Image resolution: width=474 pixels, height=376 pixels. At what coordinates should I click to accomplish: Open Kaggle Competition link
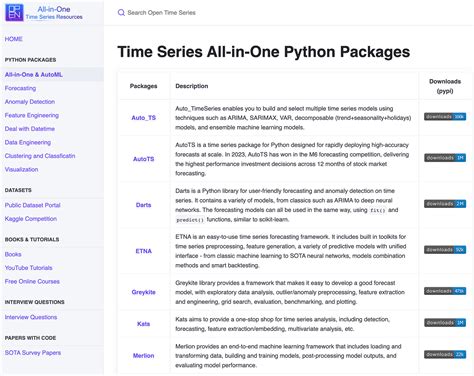(31, 219)
